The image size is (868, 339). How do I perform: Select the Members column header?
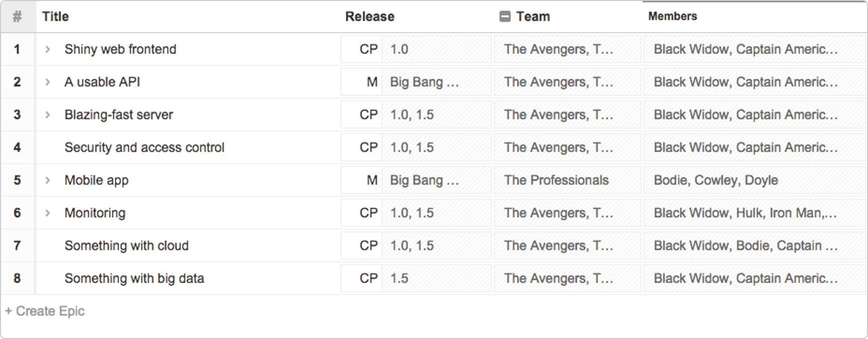point(672,16)
